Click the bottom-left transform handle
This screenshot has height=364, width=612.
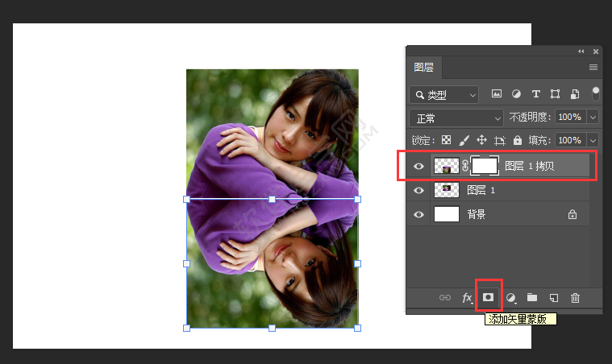[x=186, y=328]
